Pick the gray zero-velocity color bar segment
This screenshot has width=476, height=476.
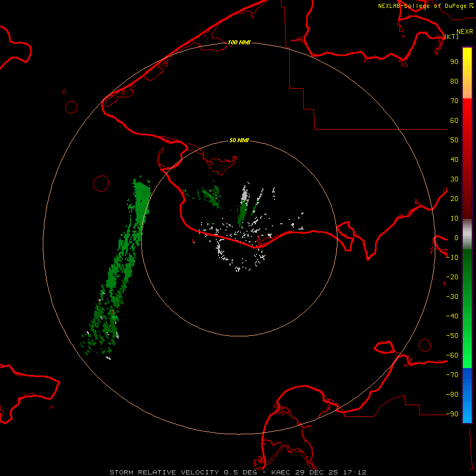point(467,234)
